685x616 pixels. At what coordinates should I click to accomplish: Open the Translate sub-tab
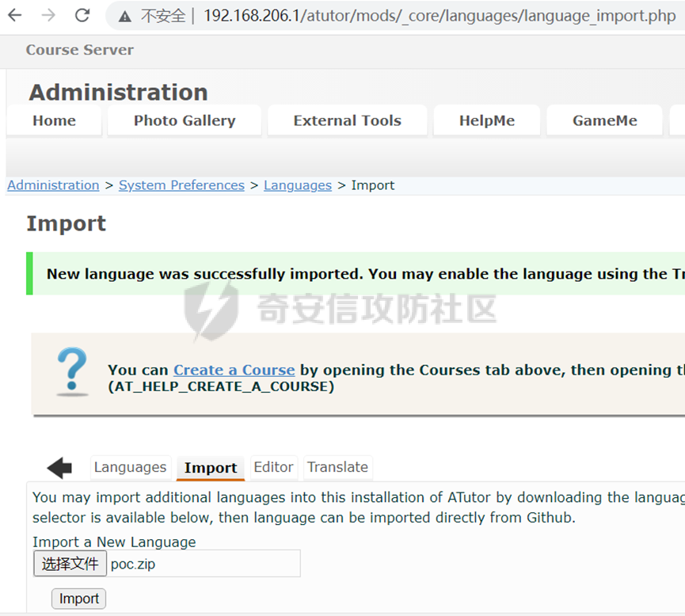coord(337,467)
